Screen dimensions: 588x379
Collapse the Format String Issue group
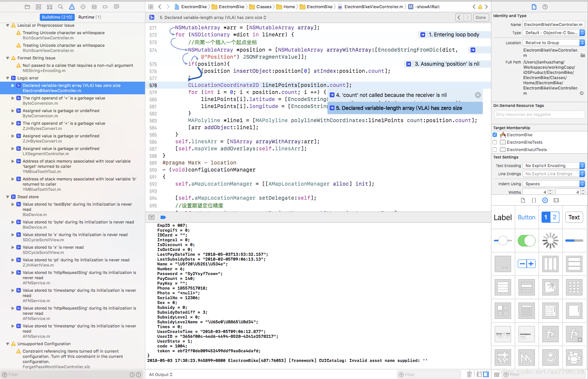pyautogui.click(x=8, y=58)
